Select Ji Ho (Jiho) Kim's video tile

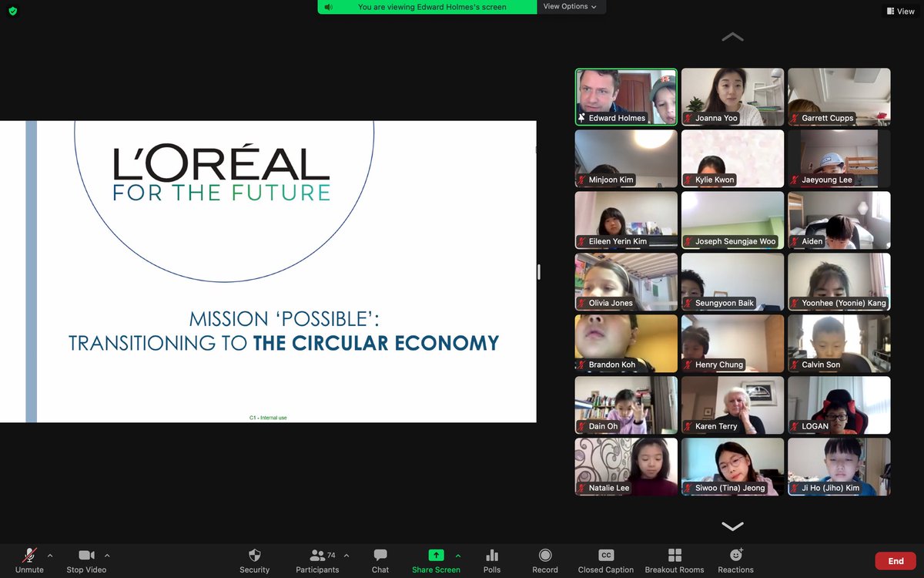(x=839, y=466)
